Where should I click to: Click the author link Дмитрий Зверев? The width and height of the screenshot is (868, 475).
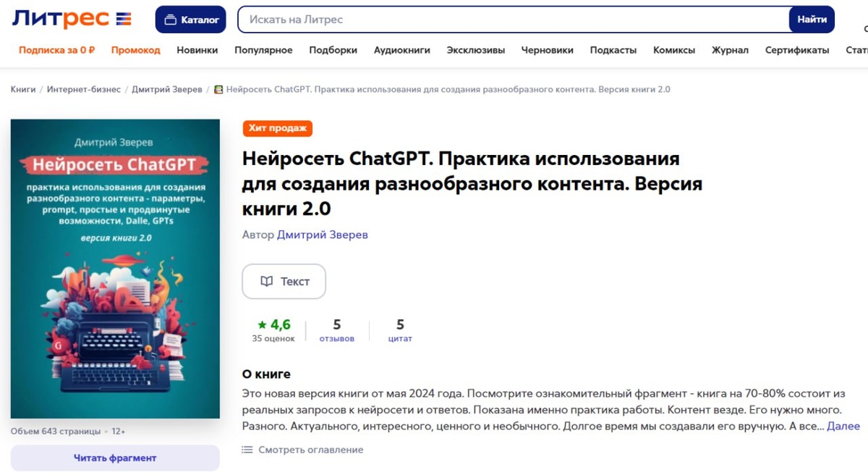pyautogui.click(x=323, y=235)
